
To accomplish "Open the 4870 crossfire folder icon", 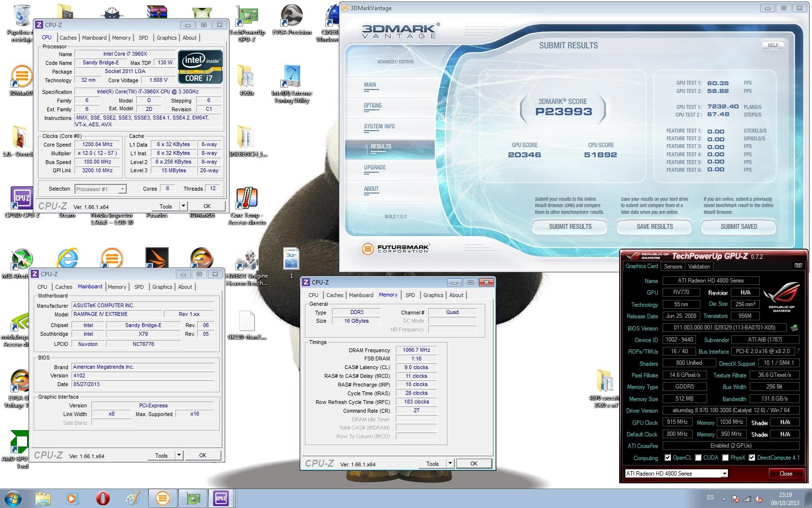I will click(604, 388).
